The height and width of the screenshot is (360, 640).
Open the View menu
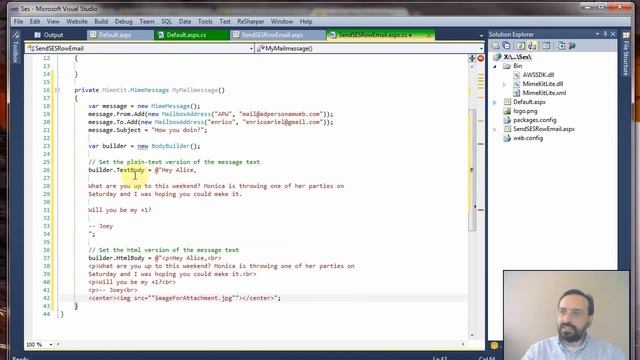click(53, 22)
